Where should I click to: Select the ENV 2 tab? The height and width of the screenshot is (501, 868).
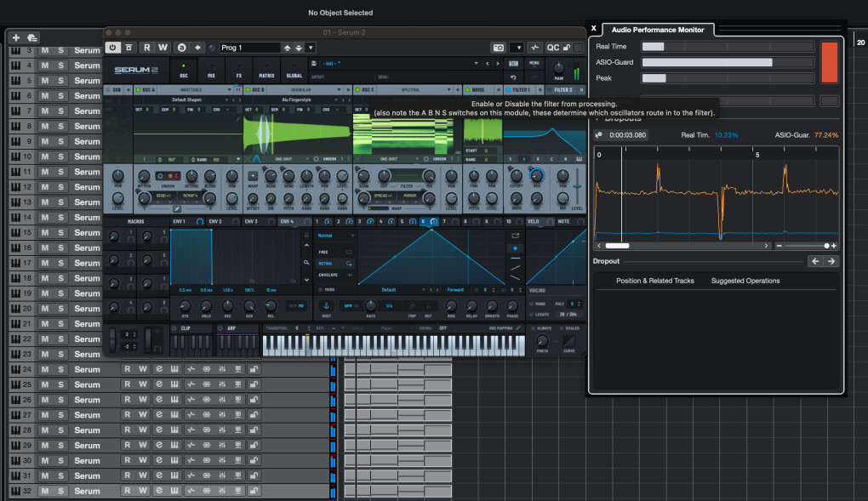coord(214,221)
